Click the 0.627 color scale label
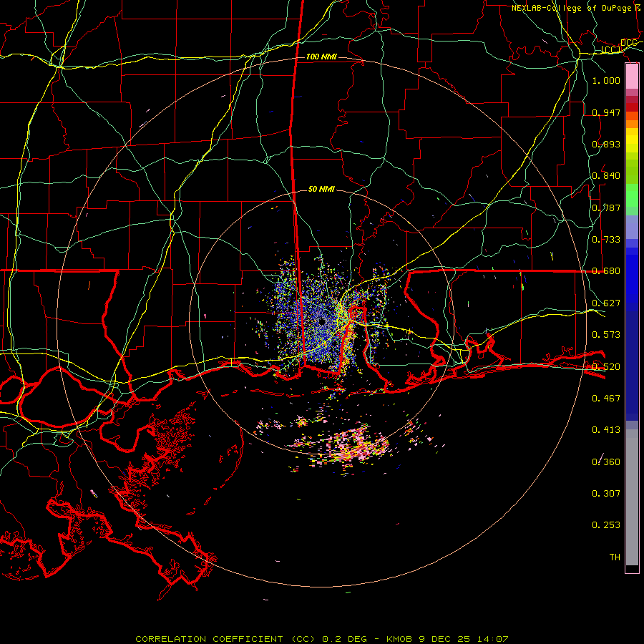Viewport: 644px width, 644px height. pos(606,303)
